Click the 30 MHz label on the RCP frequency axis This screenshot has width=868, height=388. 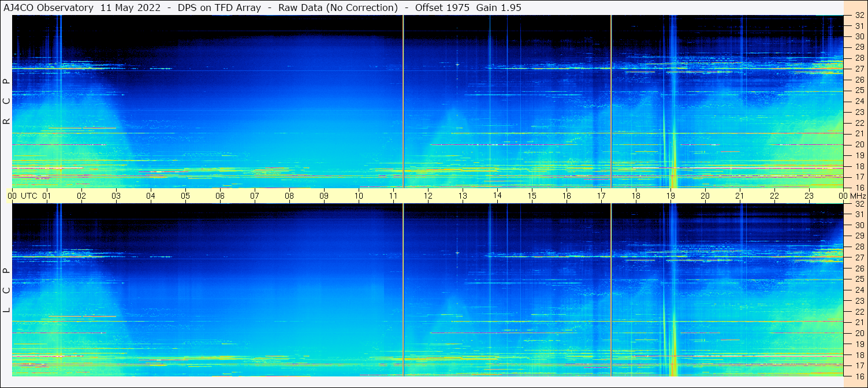859,37
